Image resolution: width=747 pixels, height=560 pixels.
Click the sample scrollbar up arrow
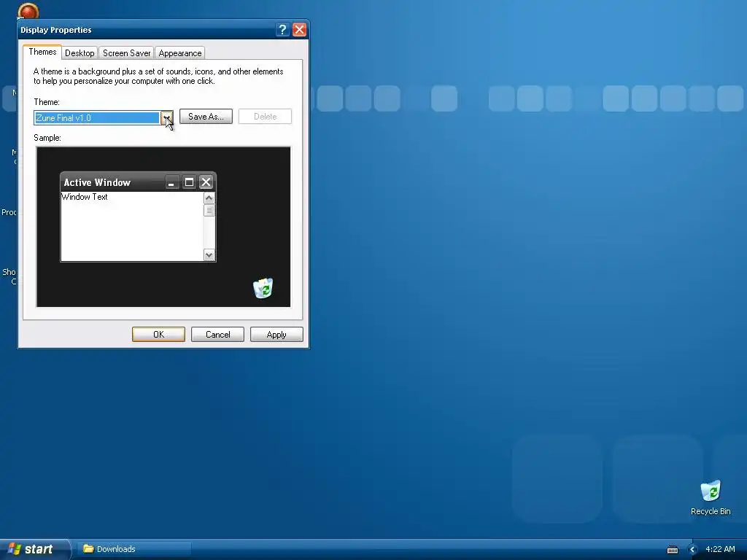[x=209, y=198]
